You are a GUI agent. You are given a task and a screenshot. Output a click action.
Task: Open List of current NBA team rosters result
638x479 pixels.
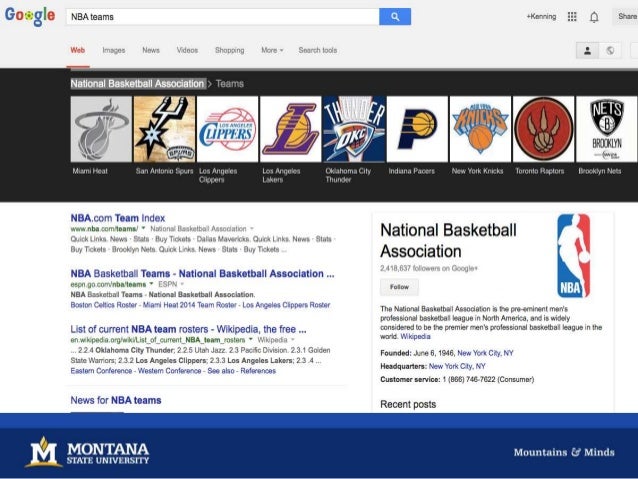tap(188, 329)
